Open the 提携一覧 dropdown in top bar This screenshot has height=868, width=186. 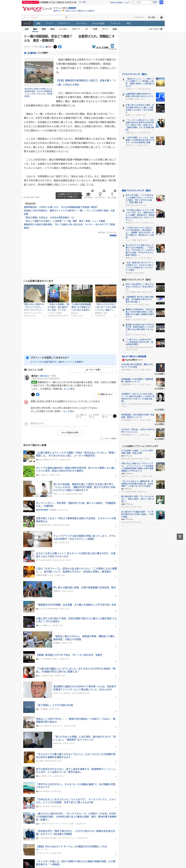155,2
